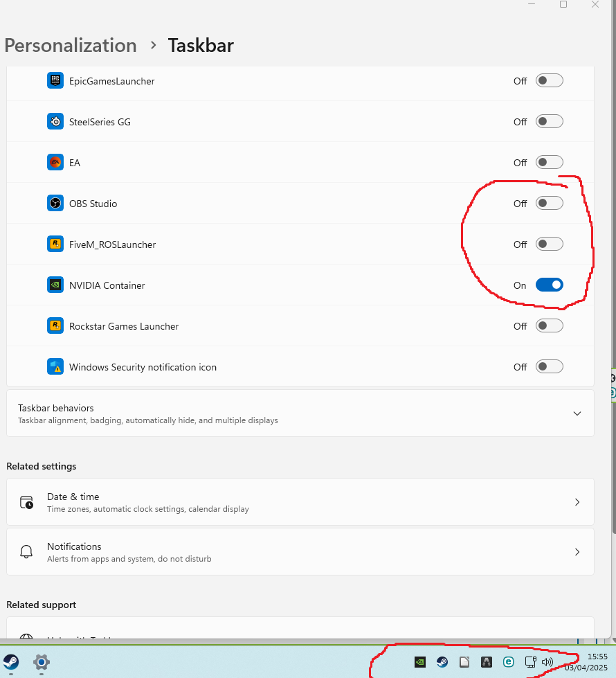Viewport: 616px width, 678px height.
Task: Disable the NVIDIA Container toggle
Action: pyautogui.click(x=549, y=285)
